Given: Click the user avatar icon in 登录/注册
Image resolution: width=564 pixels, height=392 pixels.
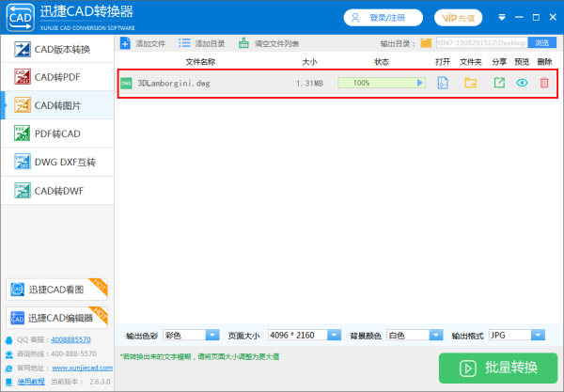Looking at the screenshot, I should pyautogui.click(x=355, y=18).
